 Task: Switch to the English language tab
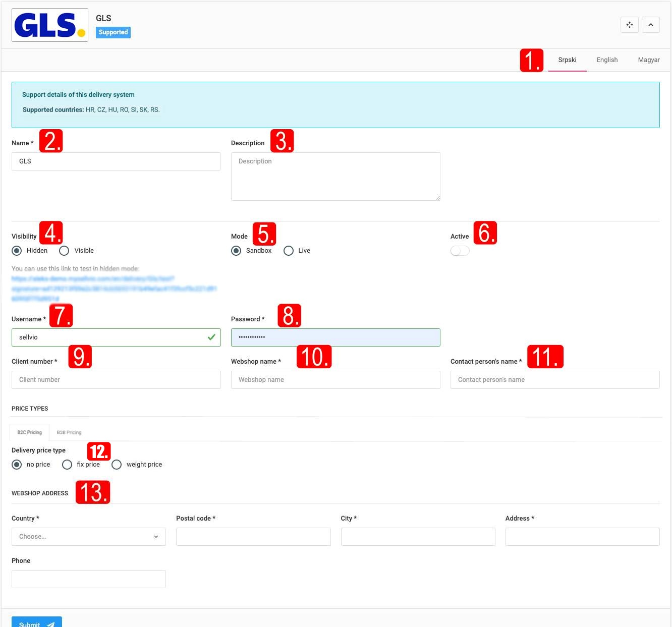coord(607,60)
